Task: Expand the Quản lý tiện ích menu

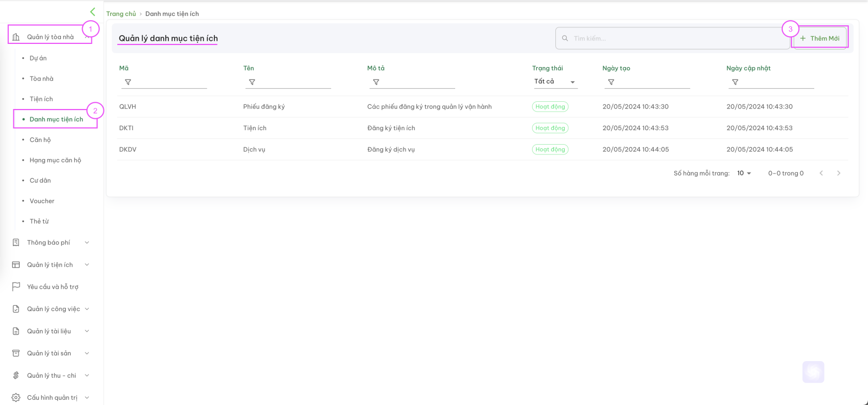Action: [87, 264]
